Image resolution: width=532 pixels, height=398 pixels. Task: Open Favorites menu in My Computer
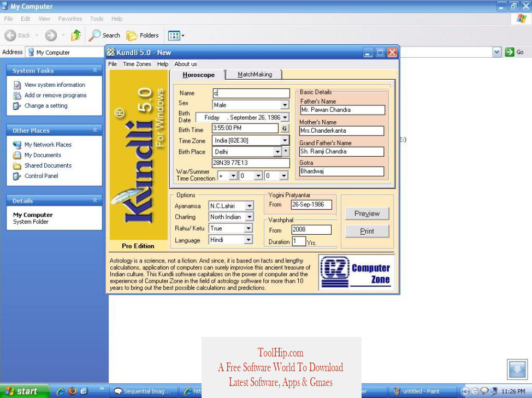point(70,19)
